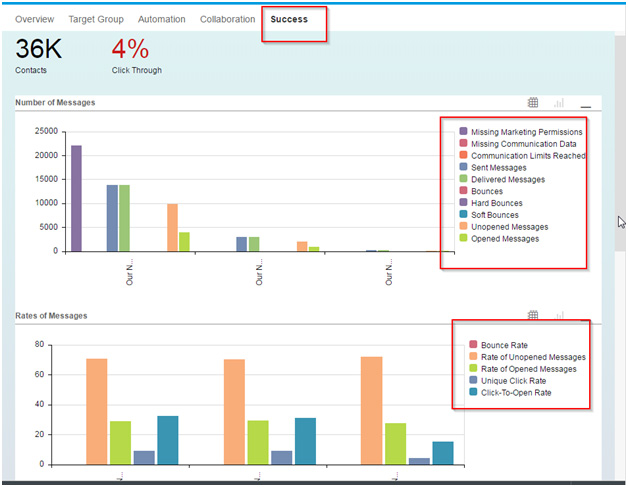
Task: Click the tall purple Missing Marketing Permissions bar
Action: point(76,198)
